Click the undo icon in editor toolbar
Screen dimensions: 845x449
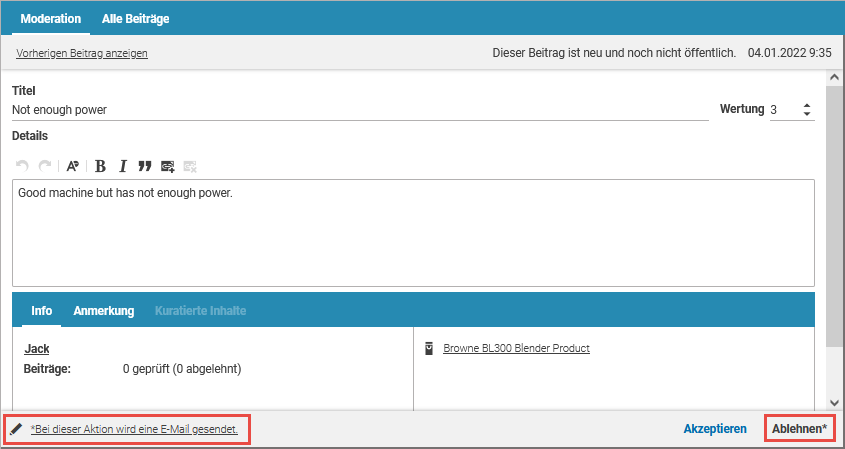click(22, 166)
